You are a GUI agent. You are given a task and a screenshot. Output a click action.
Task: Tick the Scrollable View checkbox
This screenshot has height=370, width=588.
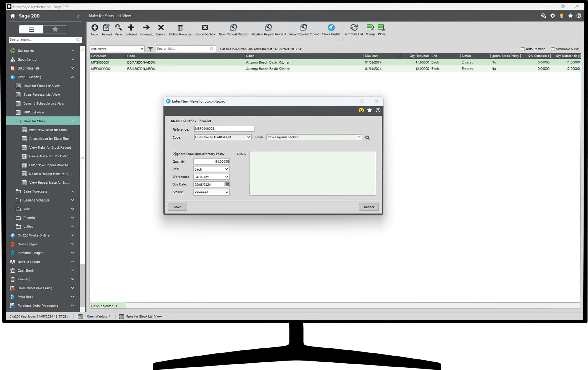click(x=553, y=49)
